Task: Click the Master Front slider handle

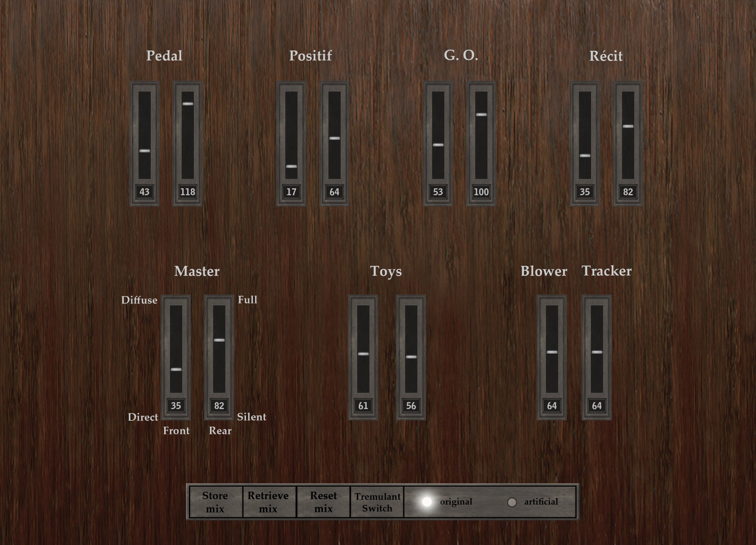Action: [176, 369]
